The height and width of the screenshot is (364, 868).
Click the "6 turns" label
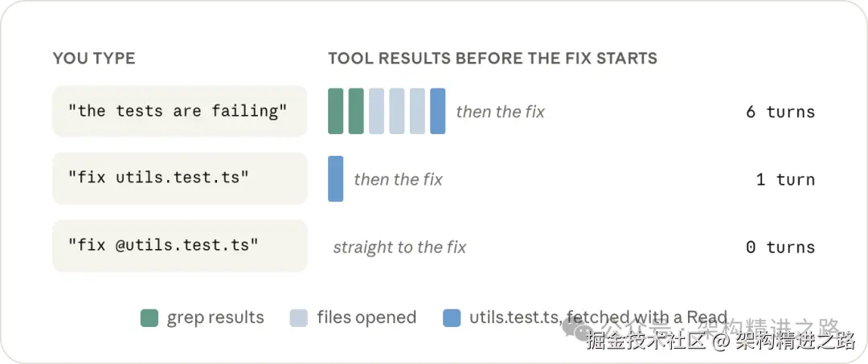tap(780, 112)
